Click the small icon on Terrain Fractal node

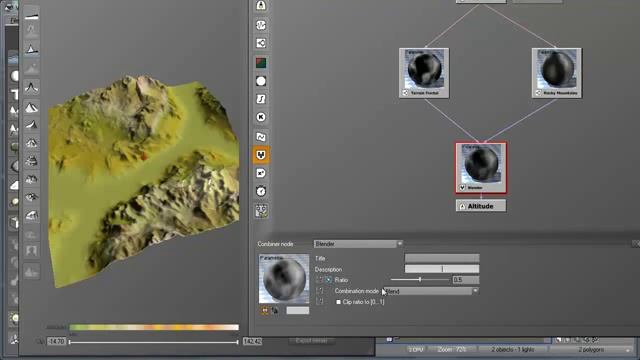tap(405, 93)
